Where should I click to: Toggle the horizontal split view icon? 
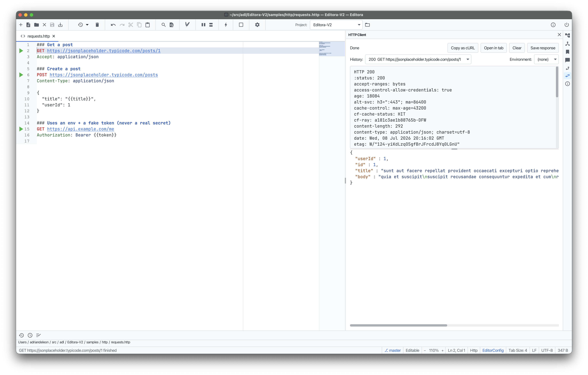click(211, 25)
